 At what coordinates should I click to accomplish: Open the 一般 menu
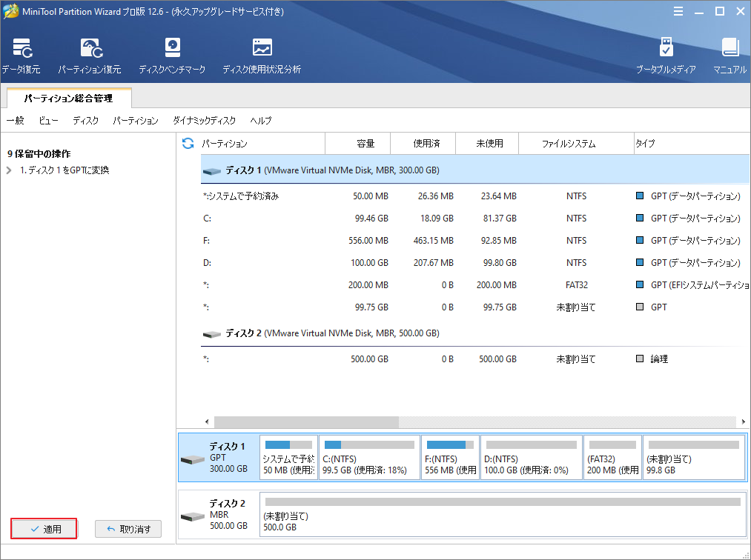click(x=15, y=119)
